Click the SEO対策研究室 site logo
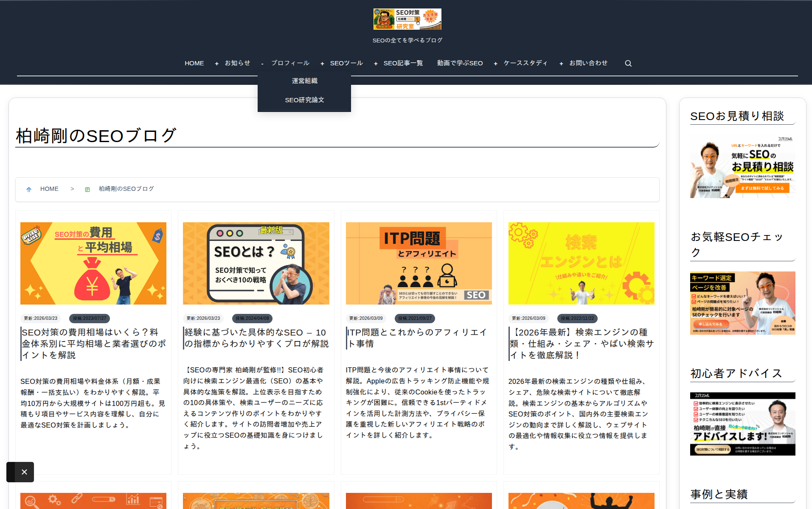 pos(407,19)
